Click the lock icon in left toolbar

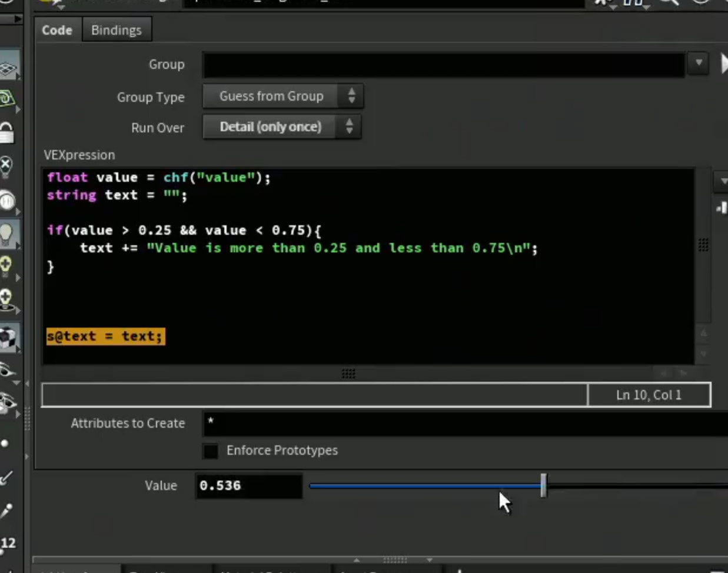tap(6, 132)
